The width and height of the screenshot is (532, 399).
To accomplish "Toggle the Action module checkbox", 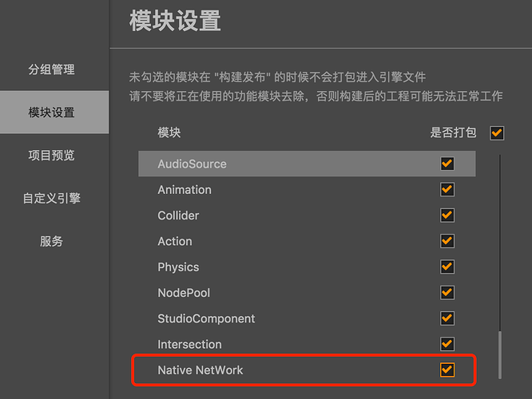I will pos(447,241).
